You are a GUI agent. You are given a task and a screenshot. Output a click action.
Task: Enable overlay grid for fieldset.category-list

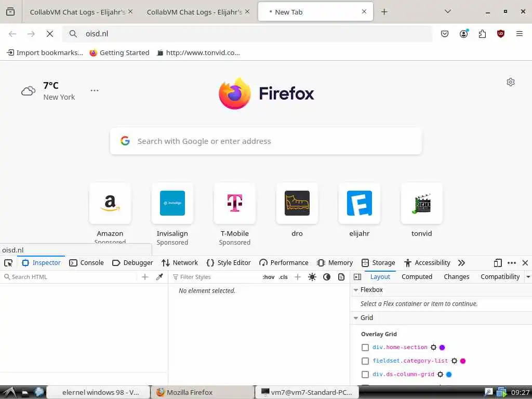pyautogui.click(x=365, y=361)
